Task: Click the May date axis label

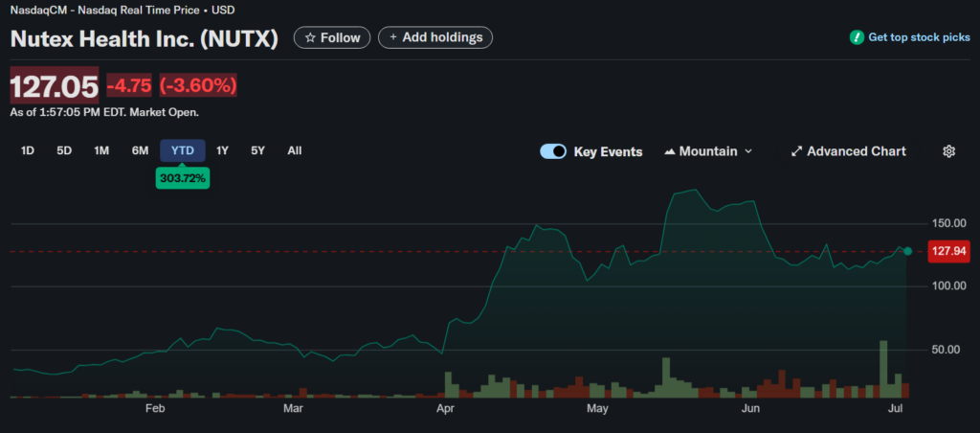Action: coord(597,409)
